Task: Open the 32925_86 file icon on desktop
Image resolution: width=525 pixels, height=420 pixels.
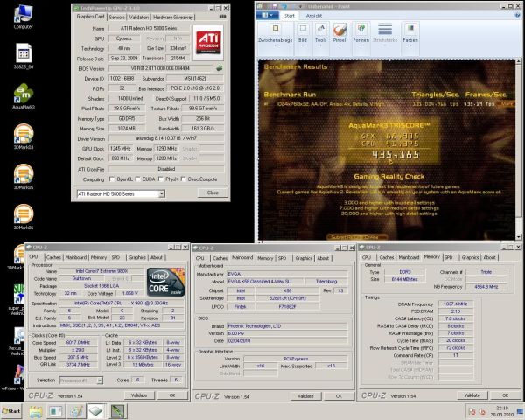Action: coord(23,56)
